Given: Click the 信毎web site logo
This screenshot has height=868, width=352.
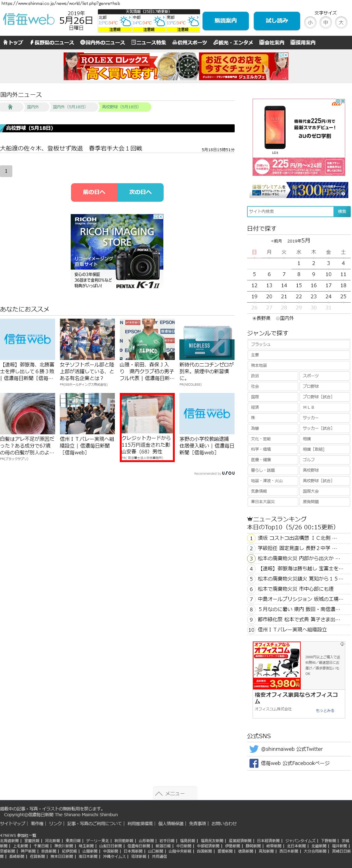Looking at the screenshot, I should click(x=29, y=20).
